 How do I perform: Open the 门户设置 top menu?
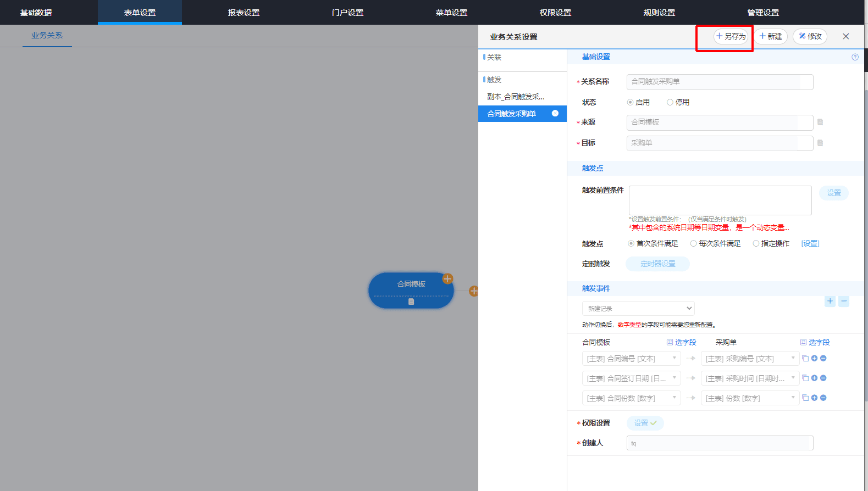coord(347,12)
